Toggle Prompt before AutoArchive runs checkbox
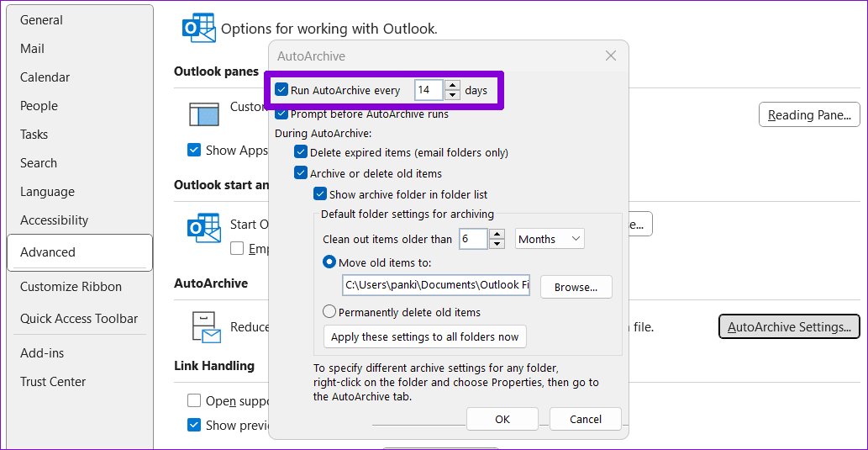This screenshot has height=450, width=868. pyautogui.click(x=281, y=114)
